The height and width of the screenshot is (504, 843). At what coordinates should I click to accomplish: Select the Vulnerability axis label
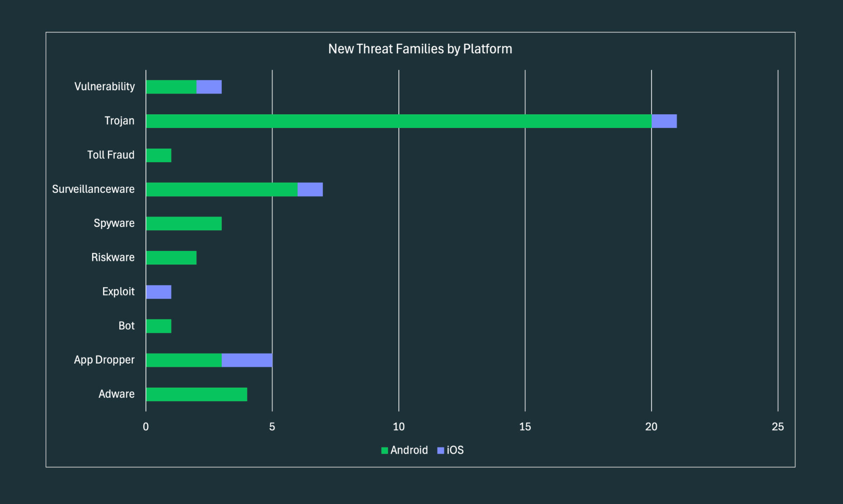(105, 86)
